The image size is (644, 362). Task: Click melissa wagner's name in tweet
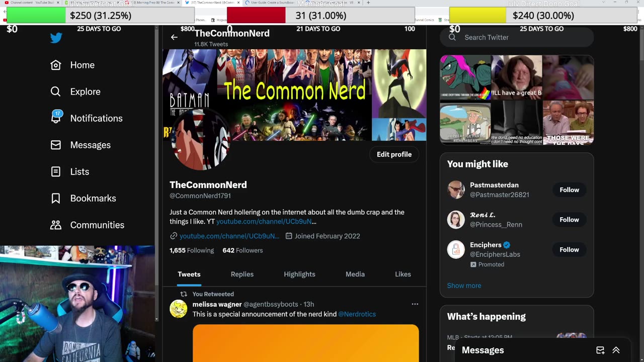217,304
